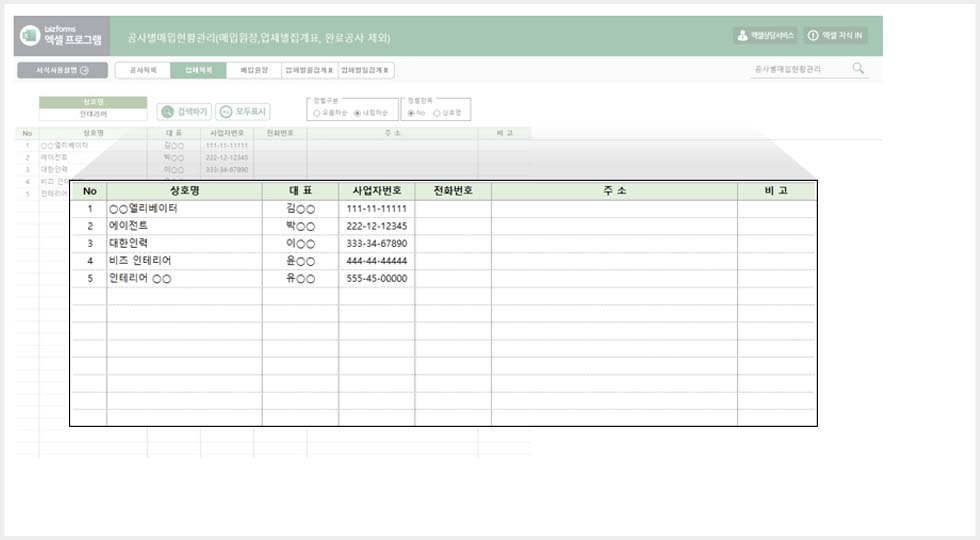The width and height of the screenshot is (980, 540).
Task: Click the 검색하기 search button
Action: pos(184,112)
